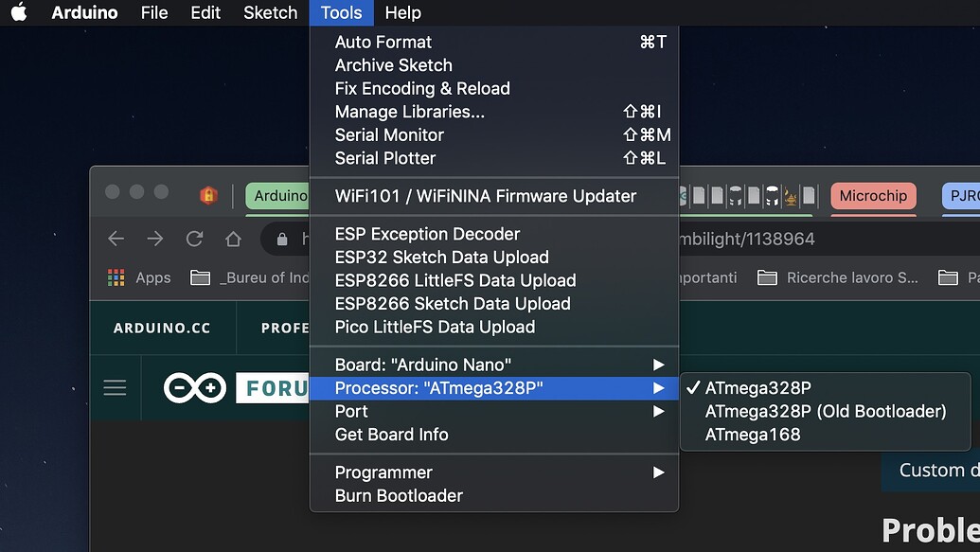This screenshot has width=980, height=552.
Task: Click the Custom button on the forum page
Action: (937, 470)
